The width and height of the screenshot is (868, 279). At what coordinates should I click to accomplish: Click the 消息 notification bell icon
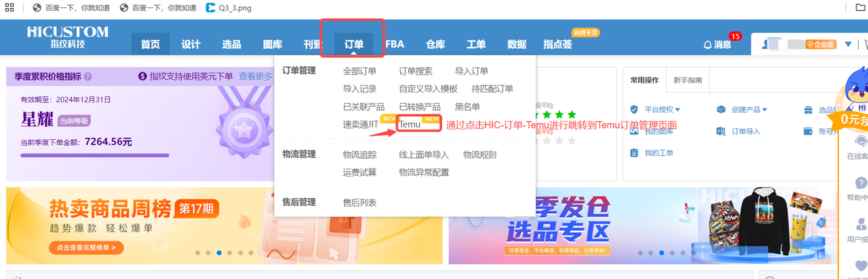(x=708, y=45)
